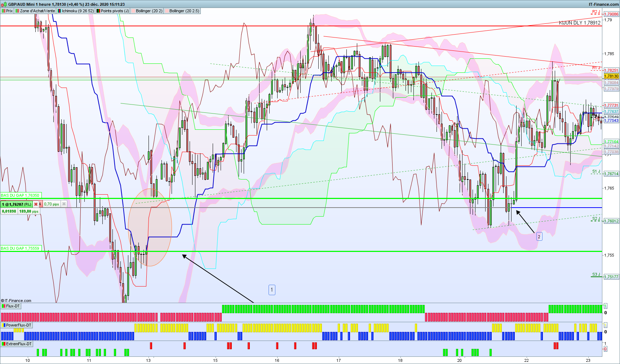Click the price tag 1,77979
Screen dimensions: 620x364
point(611,89)
